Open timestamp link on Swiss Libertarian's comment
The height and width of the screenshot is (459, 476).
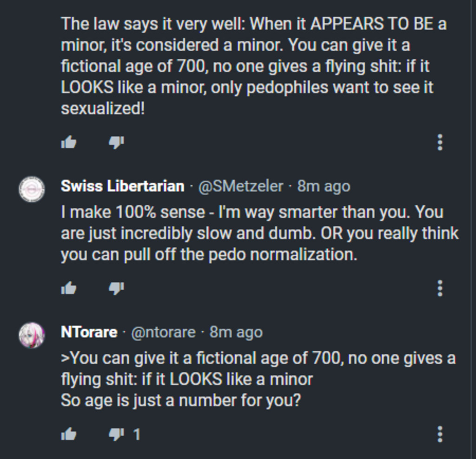tap(324, 186)
